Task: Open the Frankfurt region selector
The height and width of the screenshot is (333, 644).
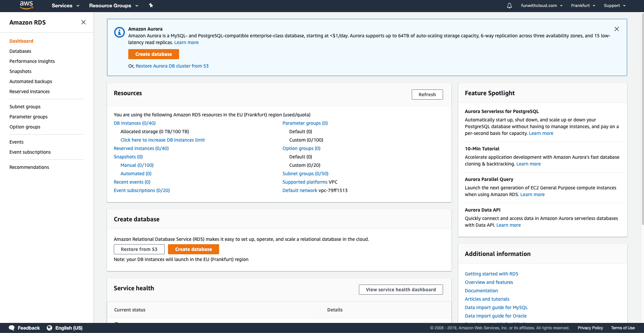Action: click(x=583, y=6)
